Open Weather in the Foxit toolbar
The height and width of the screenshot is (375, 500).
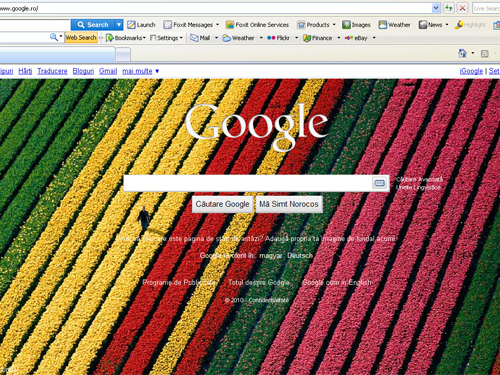tap(394, 25)
